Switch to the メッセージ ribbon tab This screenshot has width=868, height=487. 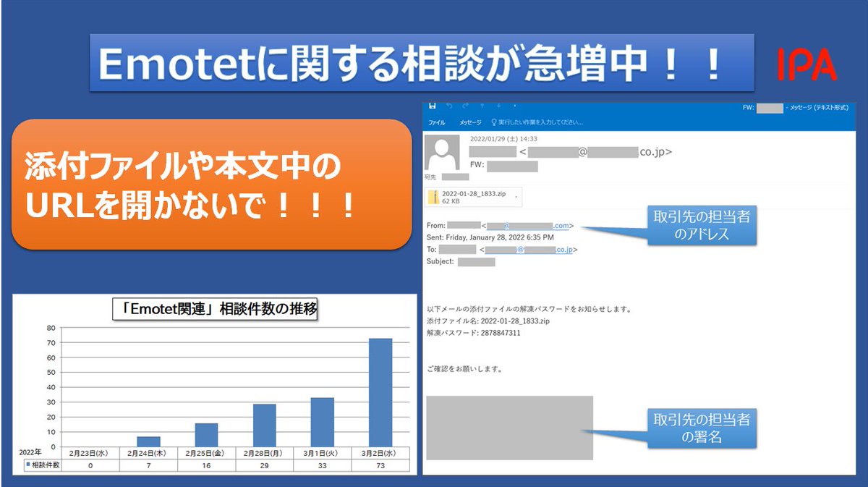tap(471, 122)
